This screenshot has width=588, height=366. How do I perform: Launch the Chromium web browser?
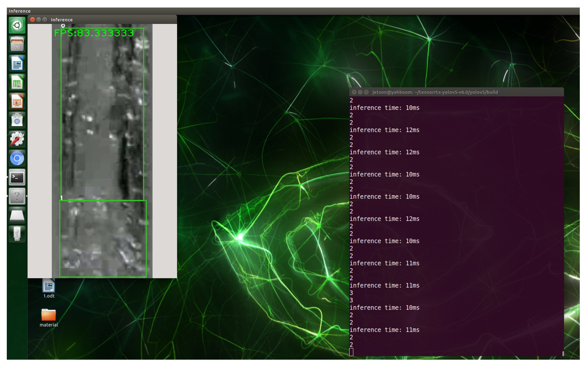pyautogui.click(x=17, y=158)
